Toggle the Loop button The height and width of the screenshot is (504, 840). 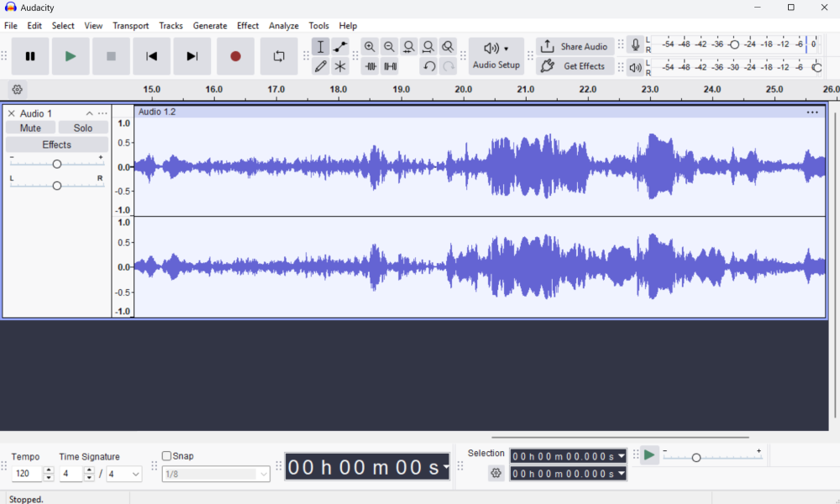tap(279, 56)
